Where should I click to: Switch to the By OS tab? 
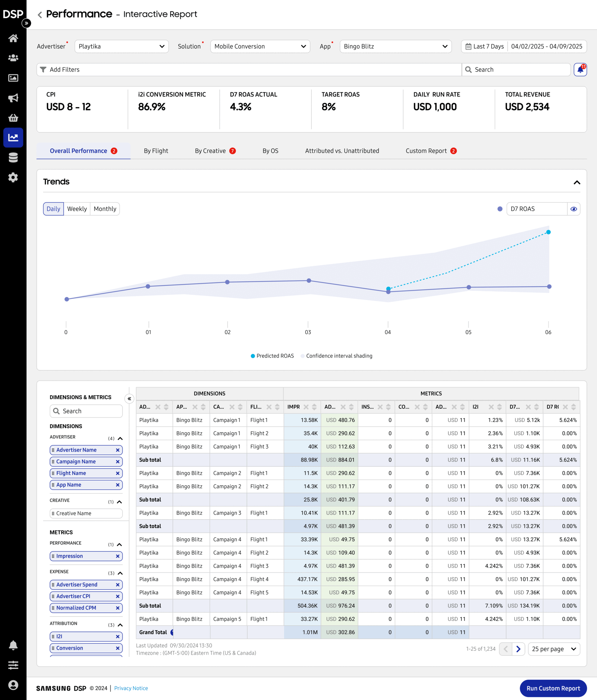tap(271, 151)
